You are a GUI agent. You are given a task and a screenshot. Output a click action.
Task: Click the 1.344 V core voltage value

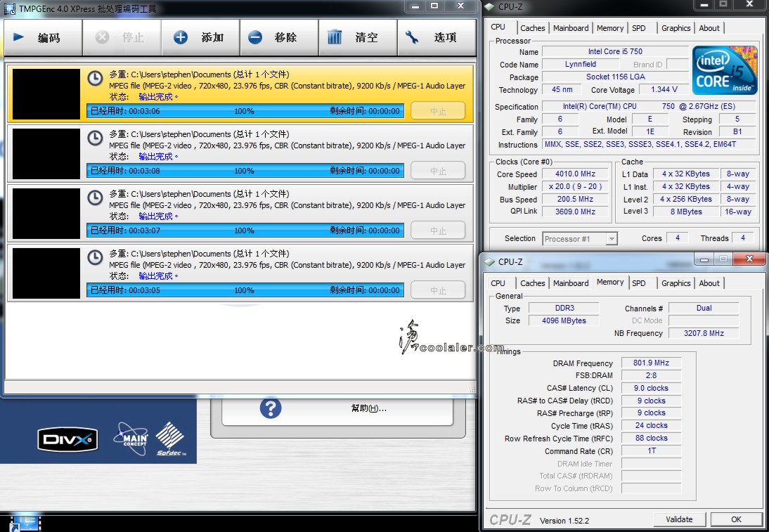click(x=664, y=89)
